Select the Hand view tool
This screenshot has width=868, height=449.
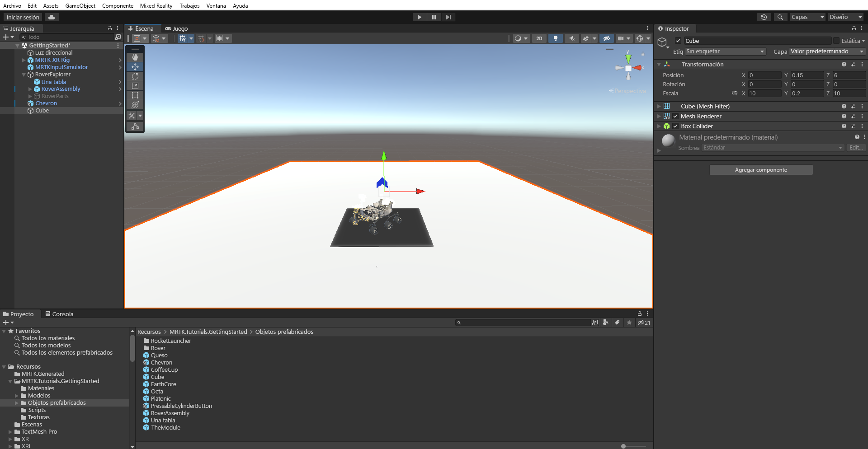tap(135, 57)
